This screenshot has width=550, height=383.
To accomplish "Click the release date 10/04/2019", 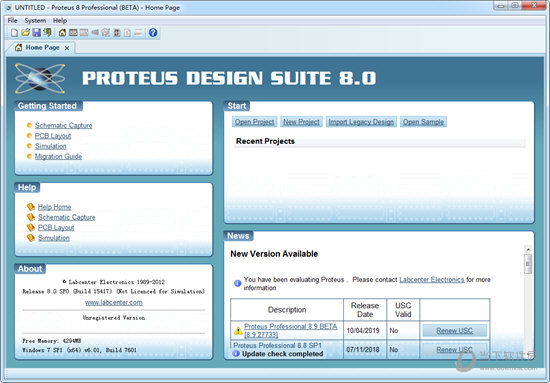I will coord(363,330).
